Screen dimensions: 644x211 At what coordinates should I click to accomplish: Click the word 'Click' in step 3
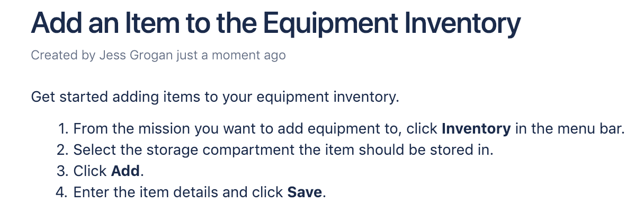(x=91, y=171)
